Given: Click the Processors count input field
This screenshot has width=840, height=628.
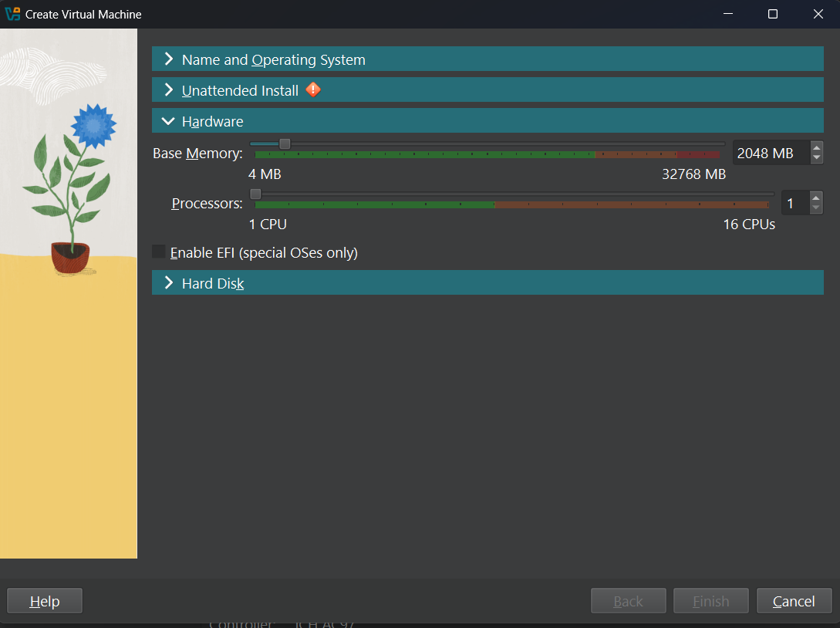Looking at the screenshot, I should tap(794, 203).
